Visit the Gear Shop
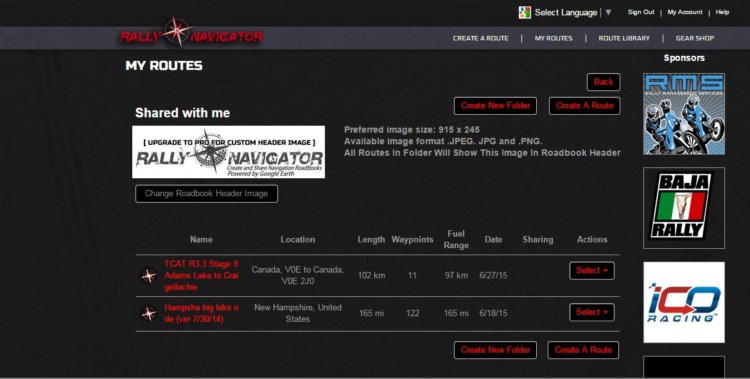This screenshot has width=750, height=379. coord(695,38)
